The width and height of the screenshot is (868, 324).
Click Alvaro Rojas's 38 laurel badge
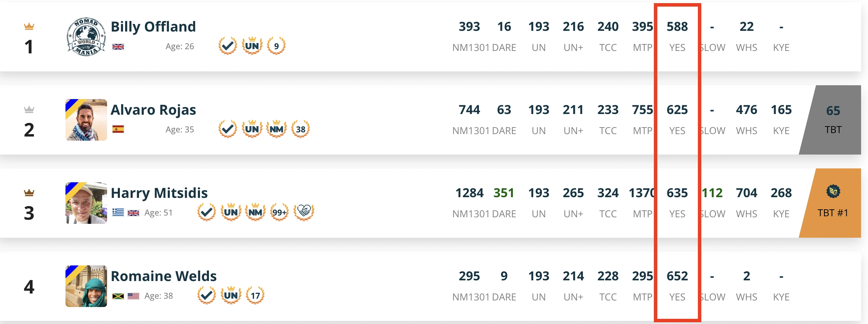300,129
